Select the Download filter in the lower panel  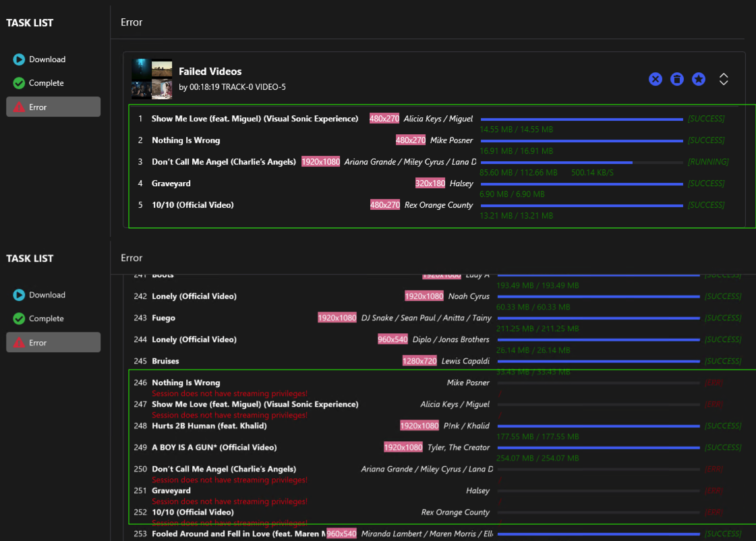click(x=47, y=294)
